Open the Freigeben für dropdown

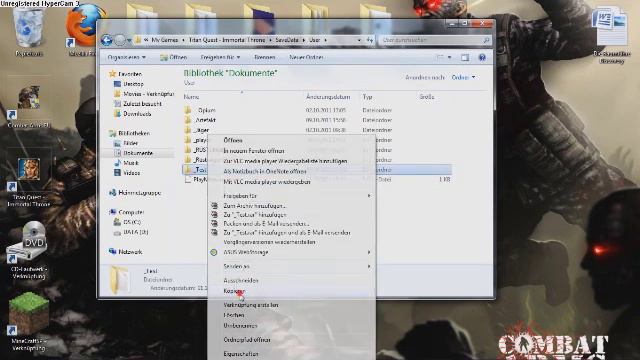tap(220, 58)
